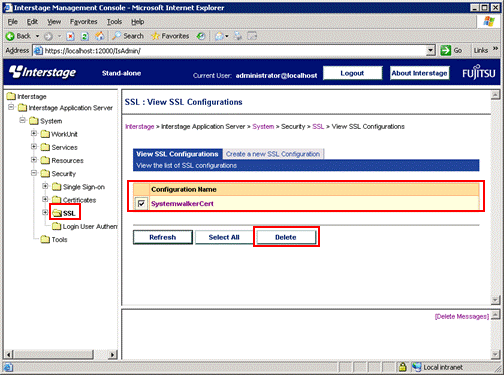Viewport: 504px width, 375px height.
Task: Expand the Certificates tree node
Action: pyautogui.click(x=45, y=199)
